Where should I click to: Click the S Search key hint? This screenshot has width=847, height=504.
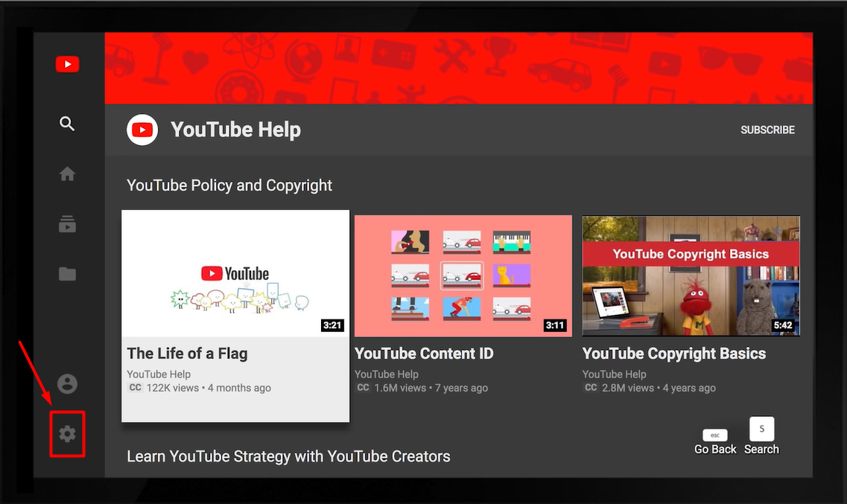click(x=761, y=436)
